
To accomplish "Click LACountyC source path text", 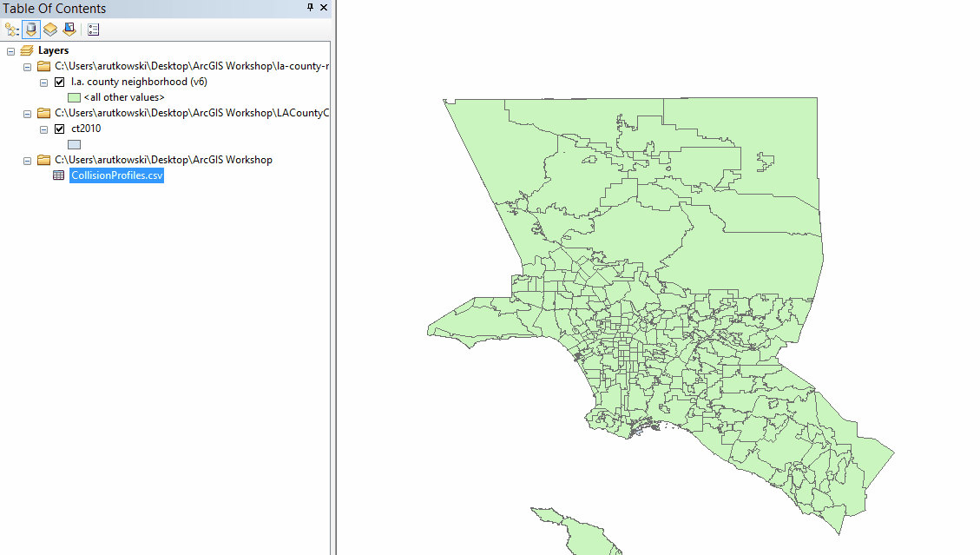I will click(192, 113).
